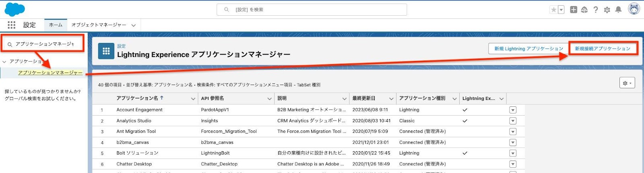Click the Bolt ソリューション name cell
This screenshot has width=644, height=173.
tap(137, 153)
